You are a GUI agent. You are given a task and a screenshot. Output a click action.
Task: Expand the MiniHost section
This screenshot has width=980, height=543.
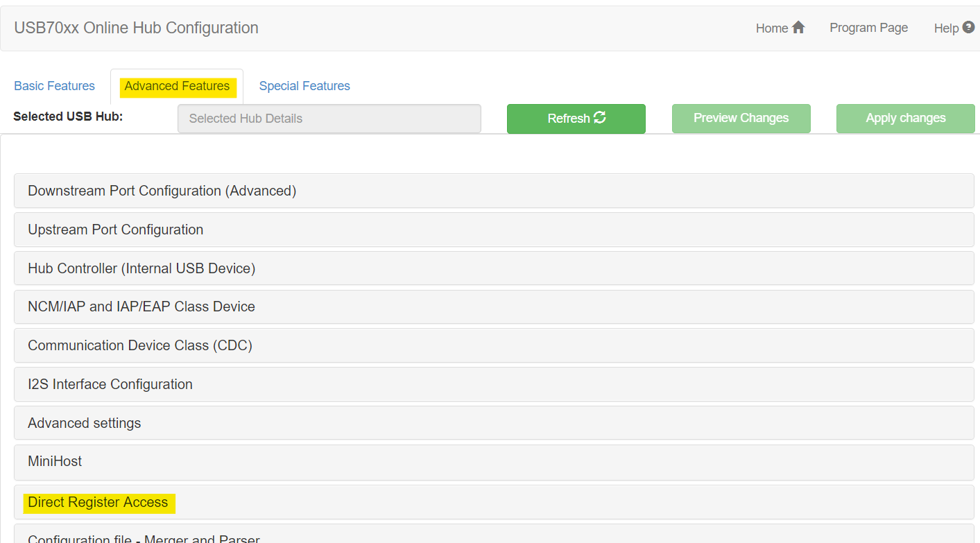(54, 461)
